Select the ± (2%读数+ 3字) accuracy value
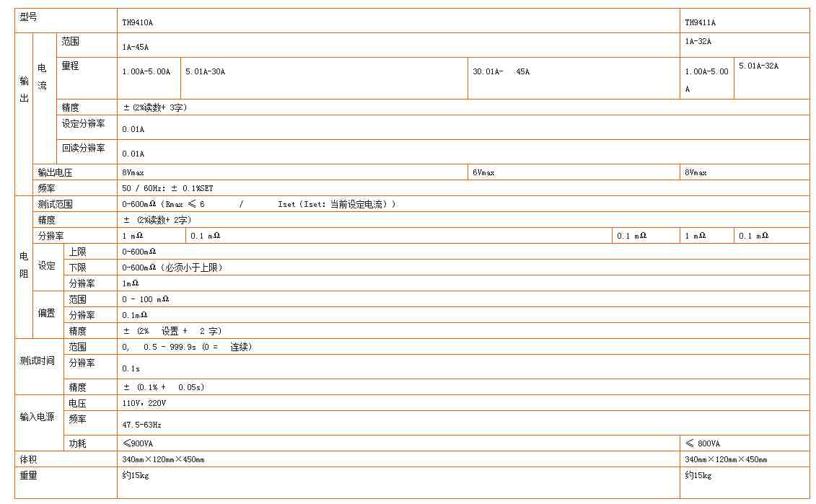Screen dimensions: 816x504 pos(154,107)
